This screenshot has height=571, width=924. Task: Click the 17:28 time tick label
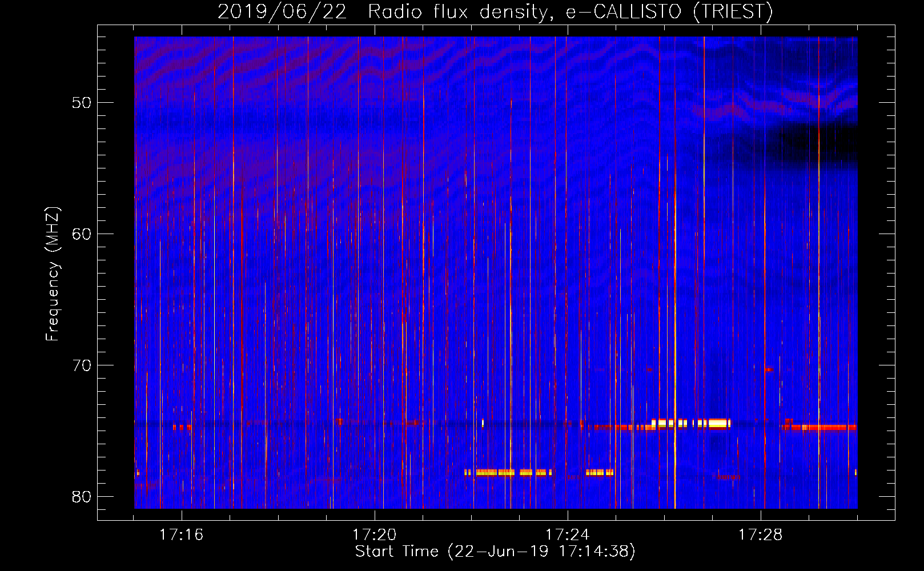(x=760, y=535)
